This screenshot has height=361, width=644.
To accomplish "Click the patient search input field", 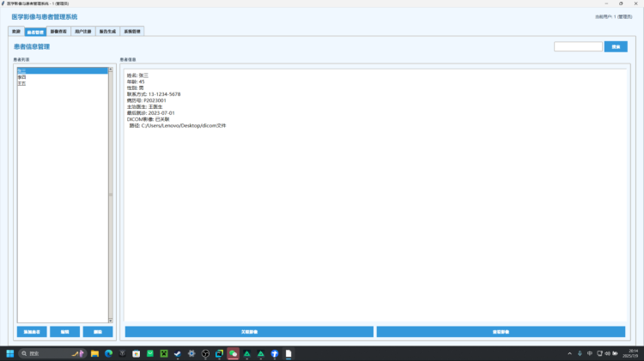I will 578,47.
